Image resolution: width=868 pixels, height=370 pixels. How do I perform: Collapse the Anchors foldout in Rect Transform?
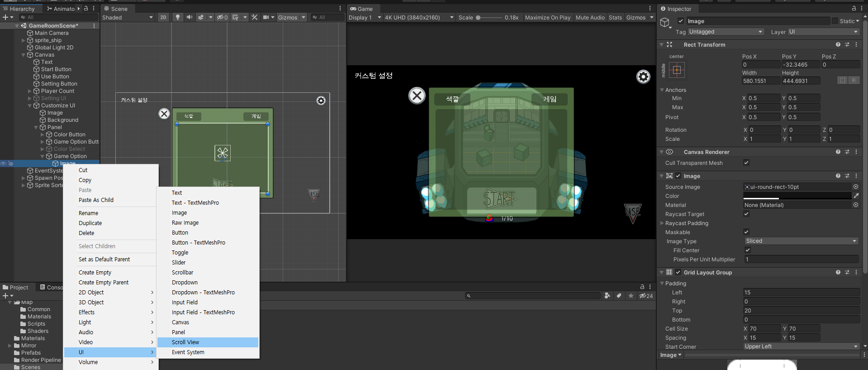click(662, 90)
